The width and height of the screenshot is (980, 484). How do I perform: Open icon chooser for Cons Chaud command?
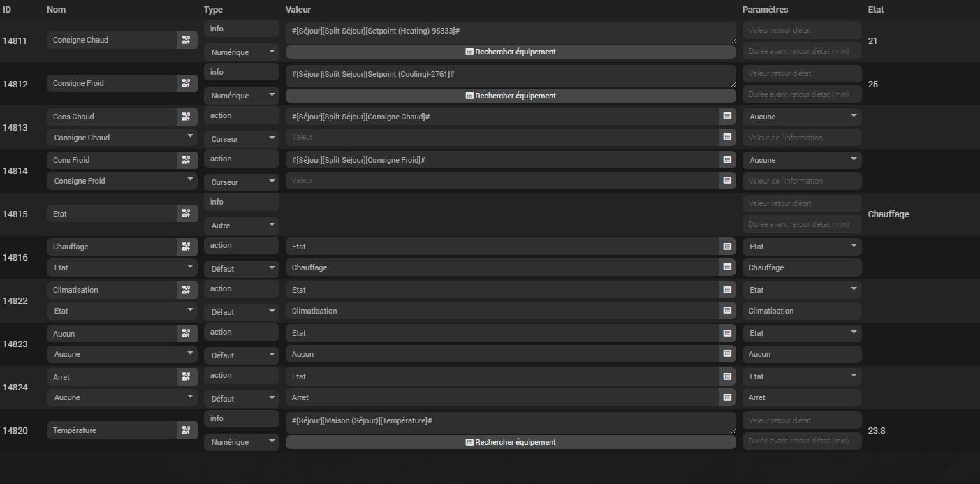(186, 117)
